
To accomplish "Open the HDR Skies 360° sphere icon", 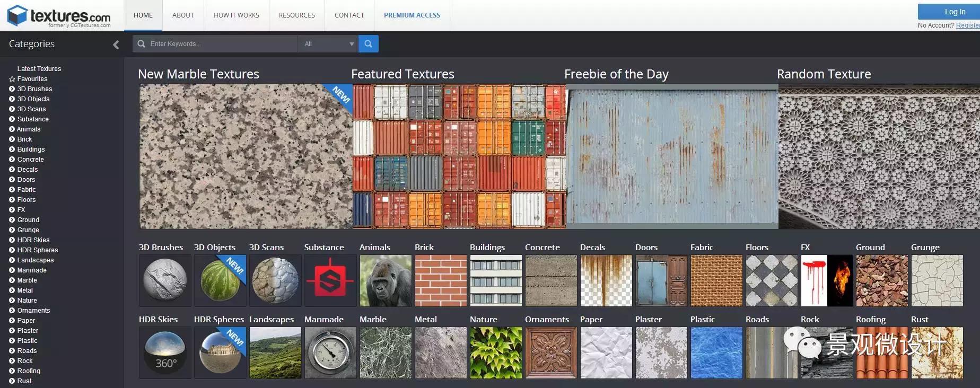I will tap(165, 352).
